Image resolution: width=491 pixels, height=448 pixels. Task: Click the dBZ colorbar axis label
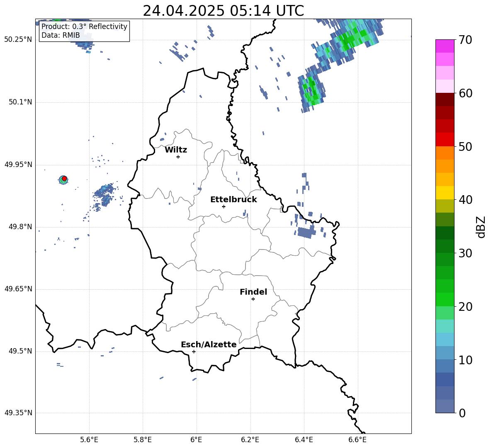[x=481, y=227]
